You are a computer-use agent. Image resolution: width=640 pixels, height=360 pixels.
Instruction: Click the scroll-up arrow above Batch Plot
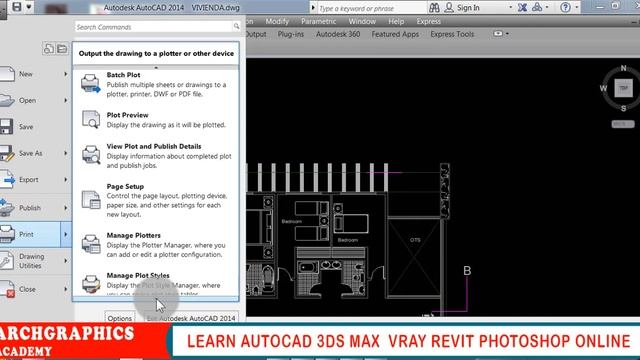coord(156,67)
